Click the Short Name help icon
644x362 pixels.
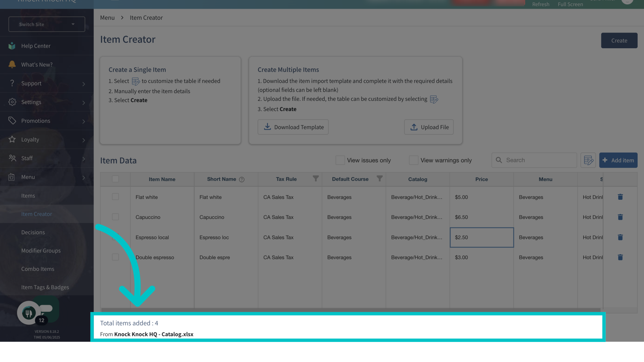pyautogui.click(x=241, y=180)
